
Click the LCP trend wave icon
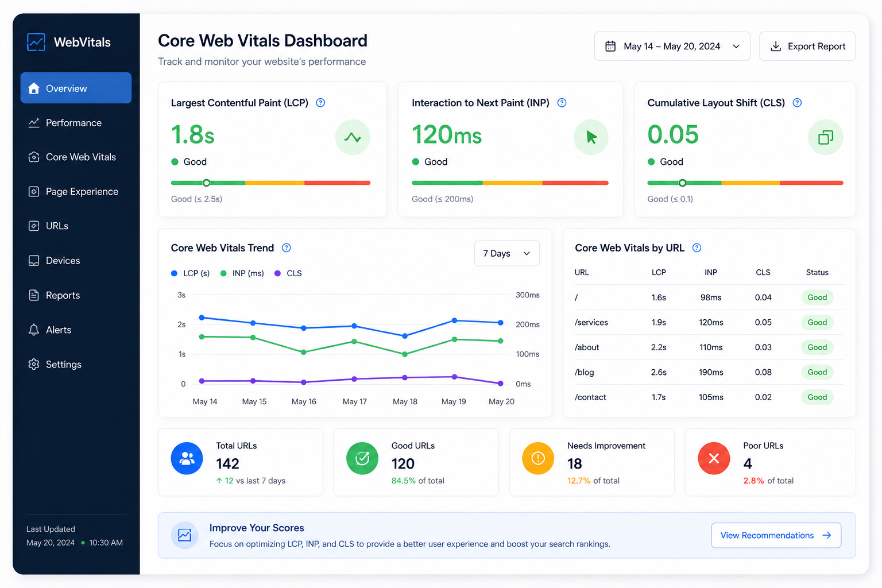[353, 137]
